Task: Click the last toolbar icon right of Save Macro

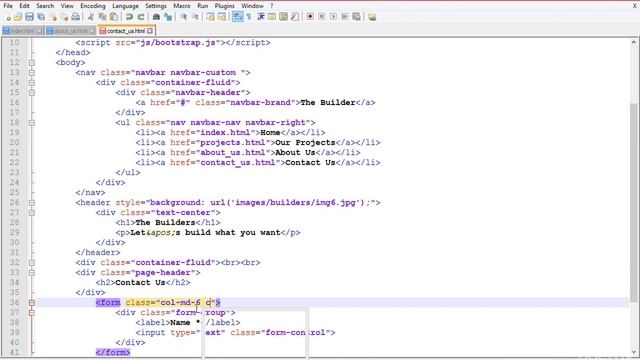Action: pos(372,17)
